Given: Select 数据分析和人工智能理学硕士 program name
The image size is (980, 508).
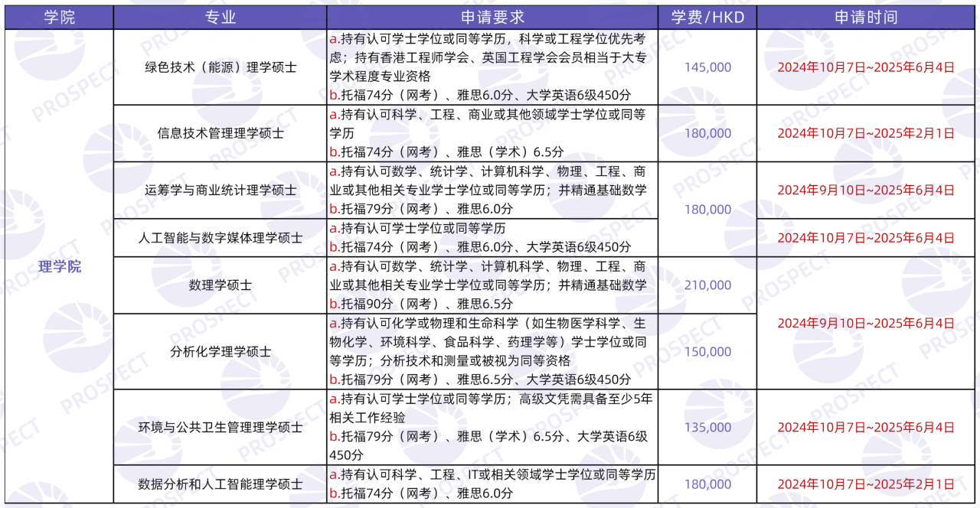Looking at the screenshot, I should (220, 484).
